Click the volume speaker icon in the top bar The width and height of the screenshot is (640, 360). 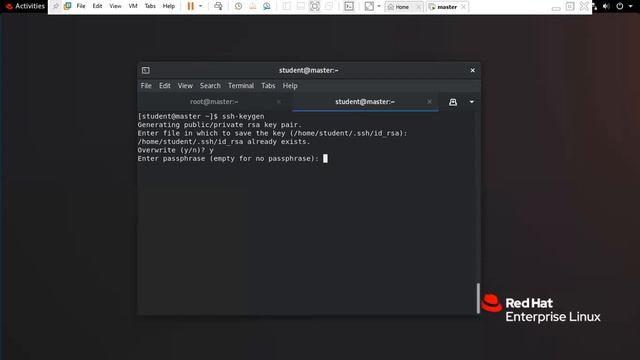pos(607,6)
